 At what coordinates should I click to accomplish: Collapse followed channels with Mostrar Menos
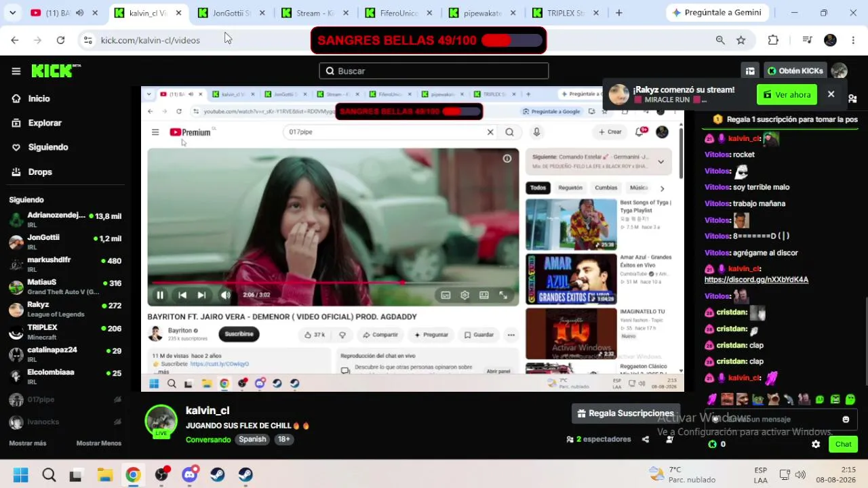pos(99,443)
